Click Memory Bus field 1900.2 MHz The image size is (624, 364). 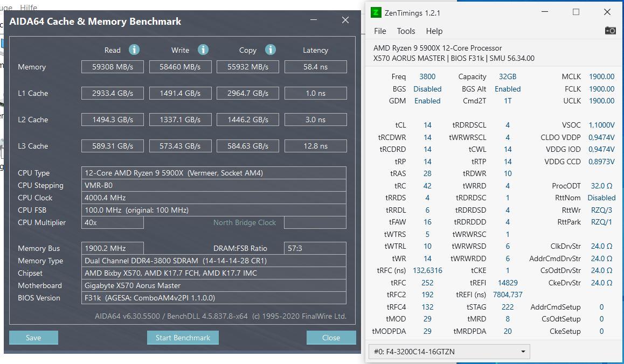point(113,248)
